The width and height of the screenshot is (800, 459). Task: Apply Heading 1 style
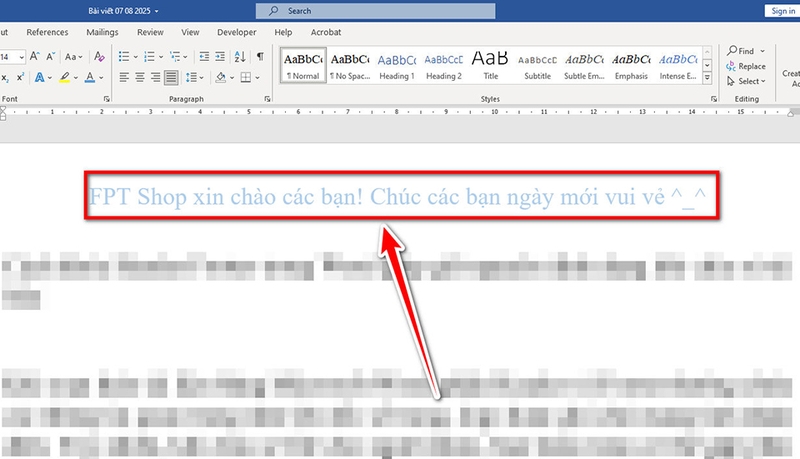point(397,65)
